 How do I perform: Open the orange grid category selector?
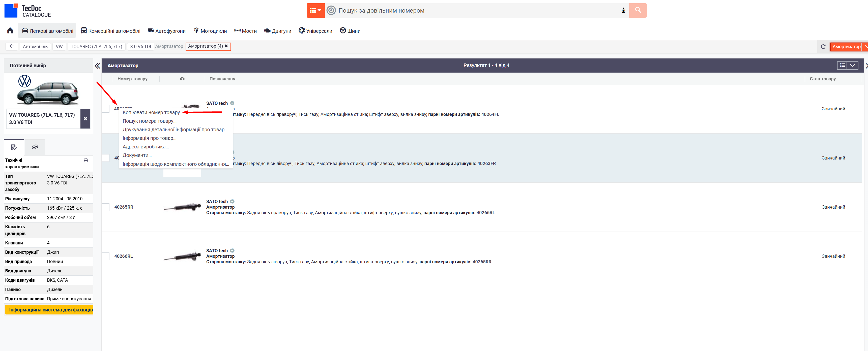click(315, 10)
